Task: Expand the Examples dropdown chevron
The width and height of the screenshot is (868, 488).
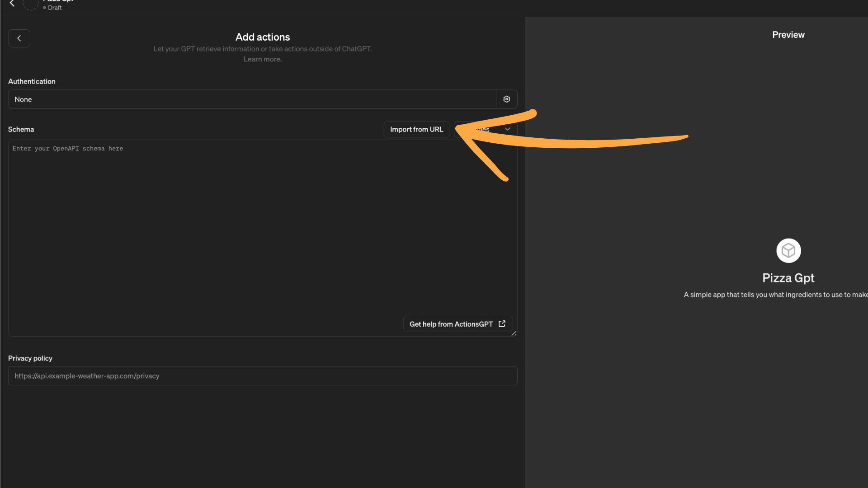Action: (507, 129)
